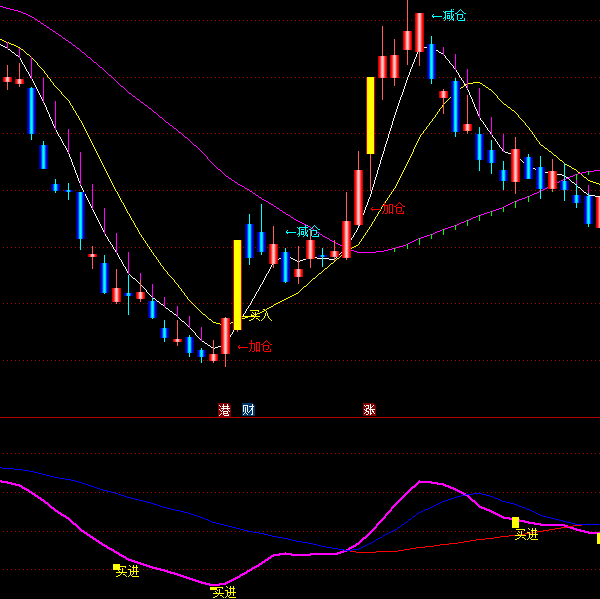Click the tall yellow bar beside 买入

[x=238, y=284]
